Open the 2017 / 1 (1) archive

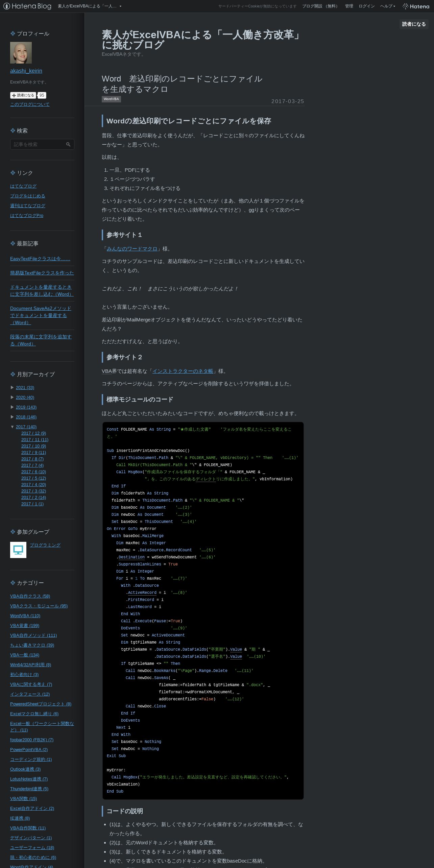pyautogui.click(x=32, y=504)
